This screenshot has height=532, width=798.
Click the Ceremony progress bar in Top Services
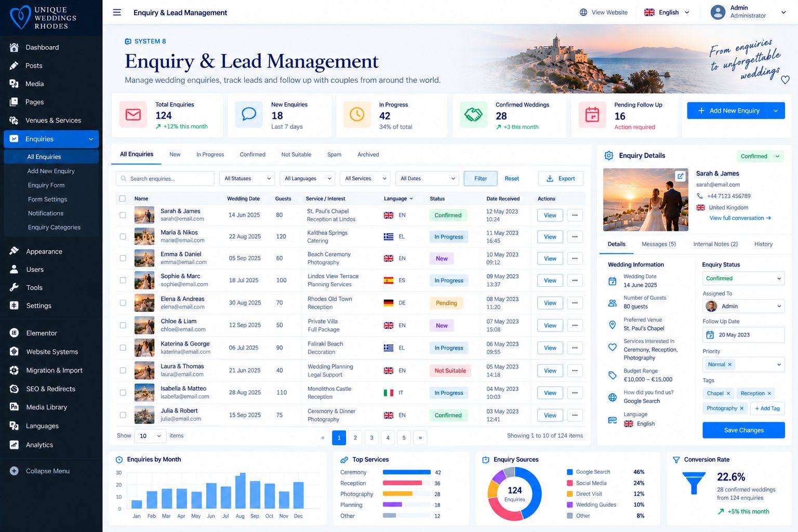click(x=407, y=472)
